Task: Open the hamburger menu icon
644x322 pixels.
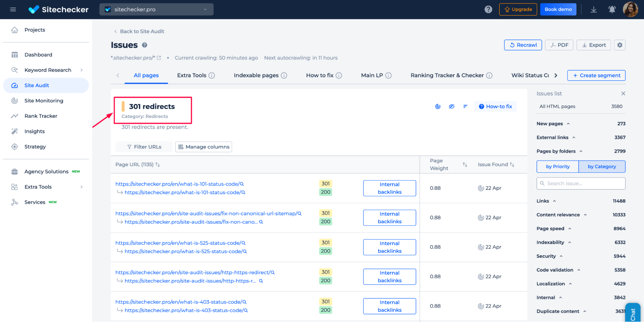Action: click(x=13, y=9)
